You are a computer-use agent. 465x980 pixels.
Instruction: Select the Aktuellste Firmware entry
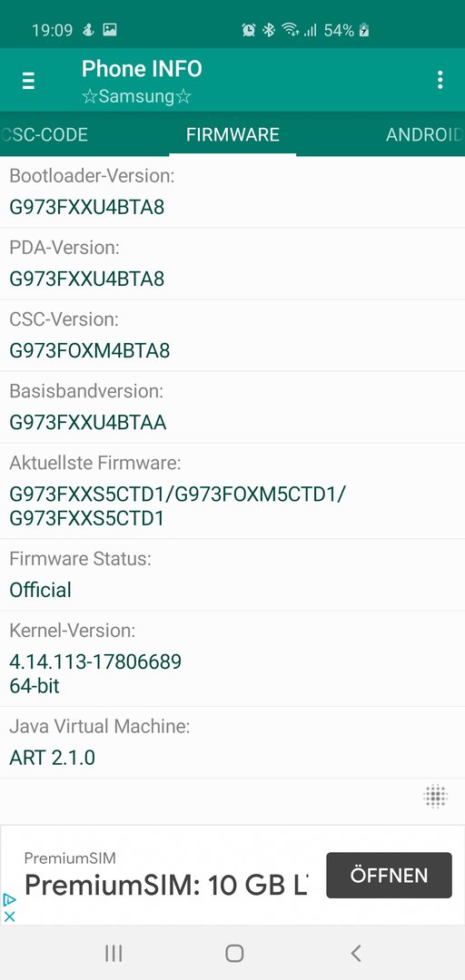(232, 491)
